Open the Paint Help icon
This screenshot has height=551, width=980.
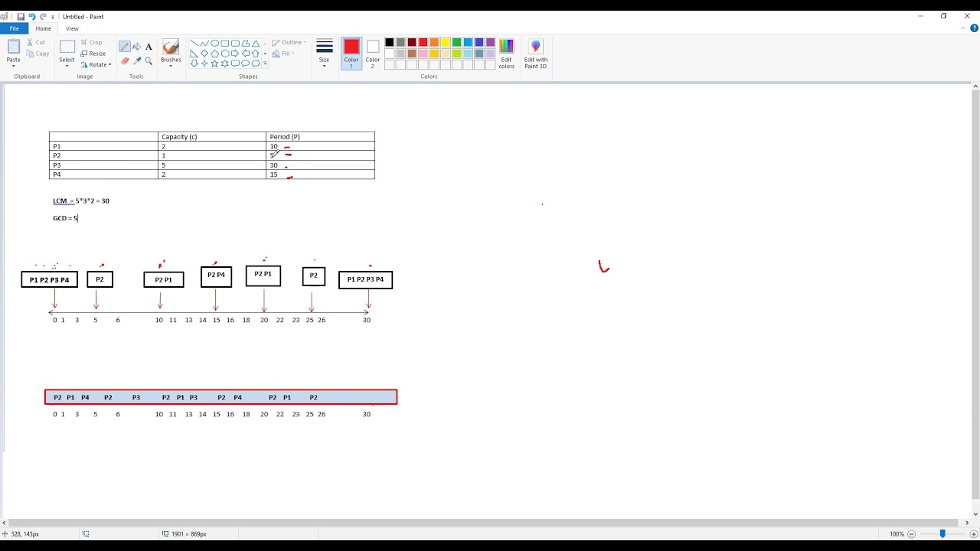(x=975, y=28)
